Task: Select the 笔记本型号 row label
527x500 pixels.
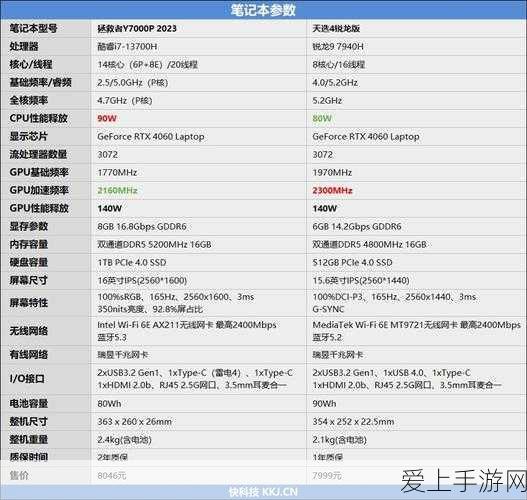Action: pyautogui.click(x=33, y=28)
